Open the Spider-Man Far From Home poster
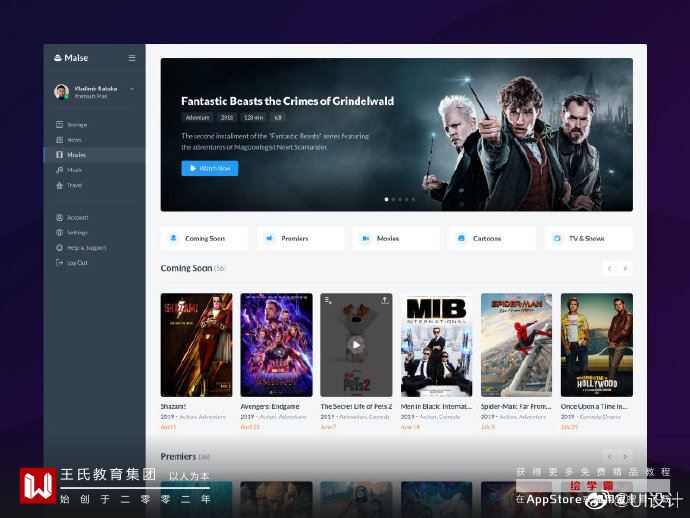Viewport: 690px width, 518px height. point(516,345)
